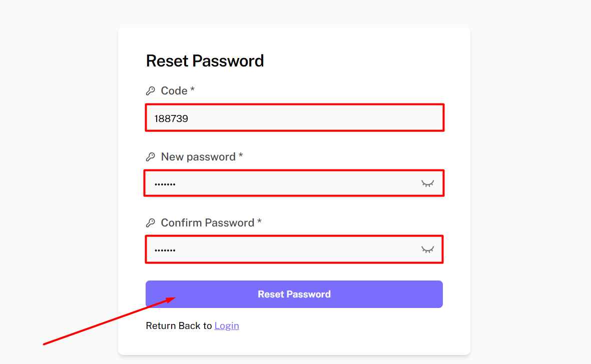This screenshot has height=364, width=591.
Task: Click the asterisk after Confirm Password label
Action: coord(259,222)
